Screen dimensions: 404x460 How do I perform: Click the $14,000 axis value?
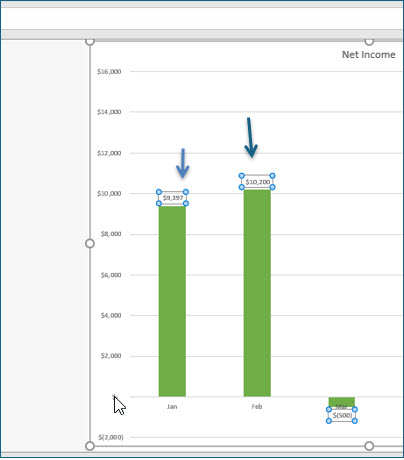pos(109,112)
